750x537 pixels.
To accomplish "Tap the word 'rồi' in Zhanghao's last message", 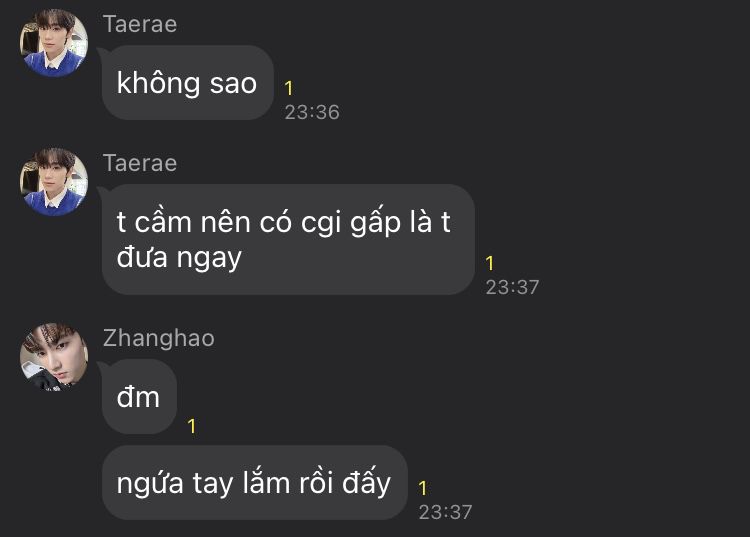I will click(x=316, y=482).
